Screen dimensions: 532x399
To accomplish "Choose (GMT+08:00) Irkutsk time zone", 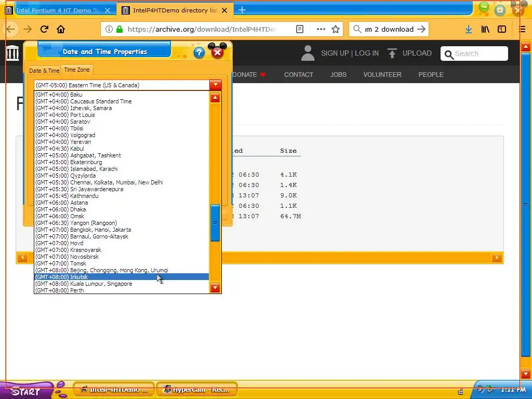I will click(122, 277).
